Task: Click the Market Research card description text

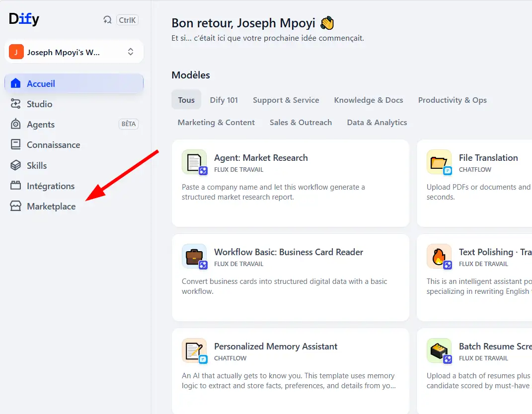Action: (x=274, y=192)
